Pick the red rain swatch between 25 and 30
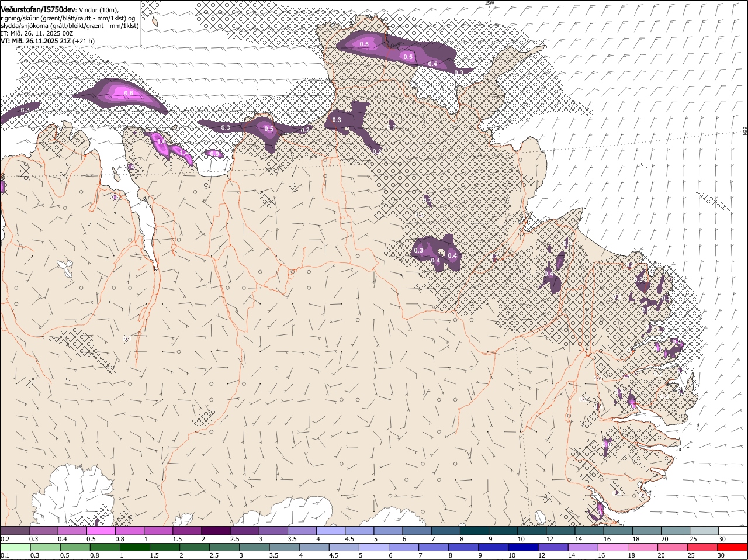 pyautogui.click(x=703, y=547)
